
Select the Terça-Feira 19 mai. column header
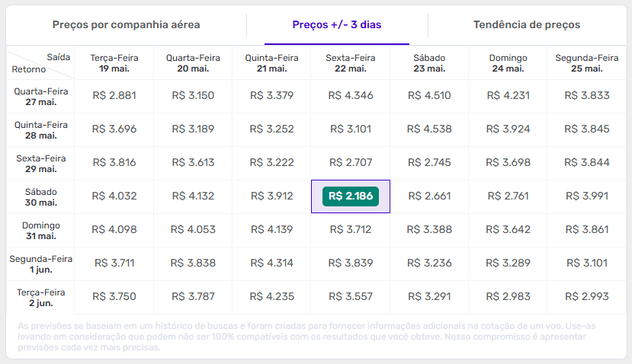coord(114,62)
